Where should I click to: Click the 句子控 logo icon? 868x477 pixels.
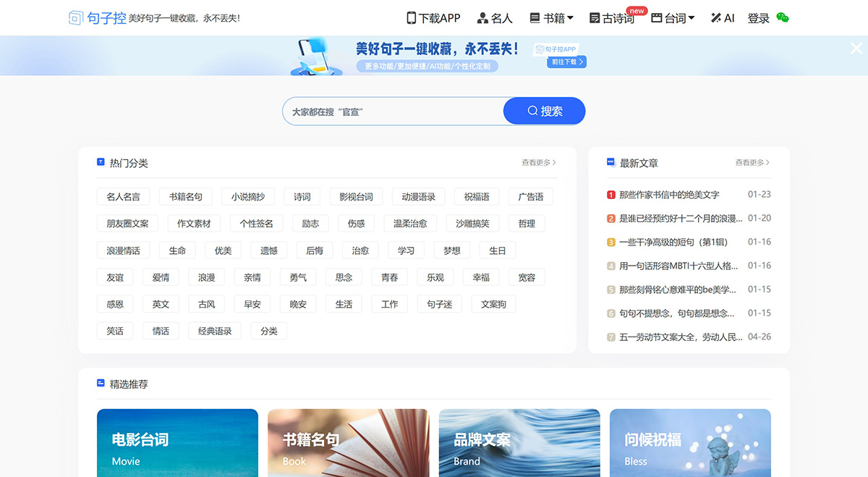click(x=75, y=17)
